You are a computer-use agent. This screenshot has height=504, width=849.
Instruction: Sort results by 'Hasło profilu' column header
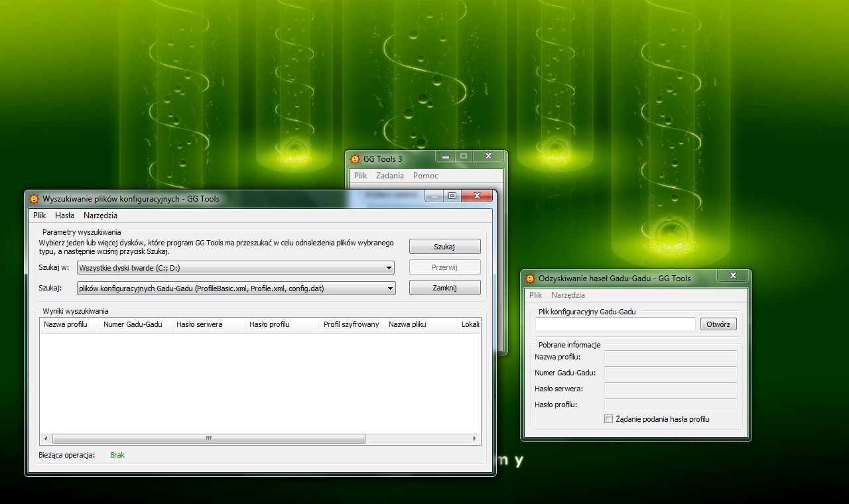(282, 324)
